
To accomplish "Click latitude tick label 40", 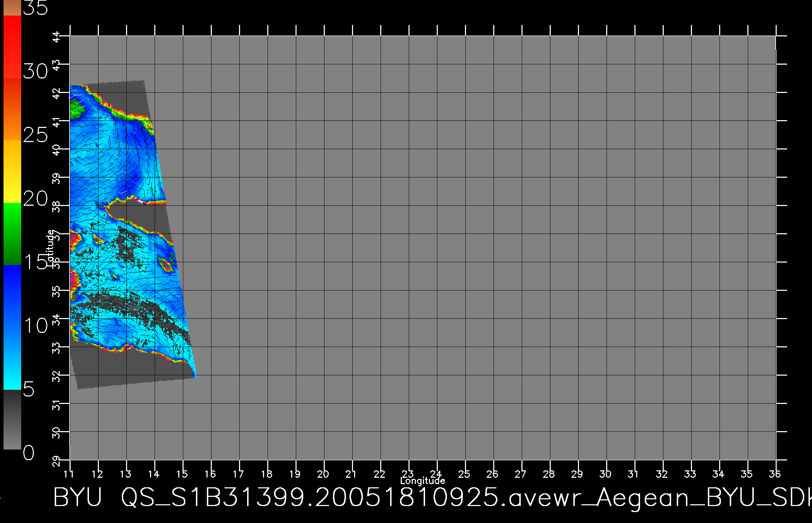I will pos(56,150).
